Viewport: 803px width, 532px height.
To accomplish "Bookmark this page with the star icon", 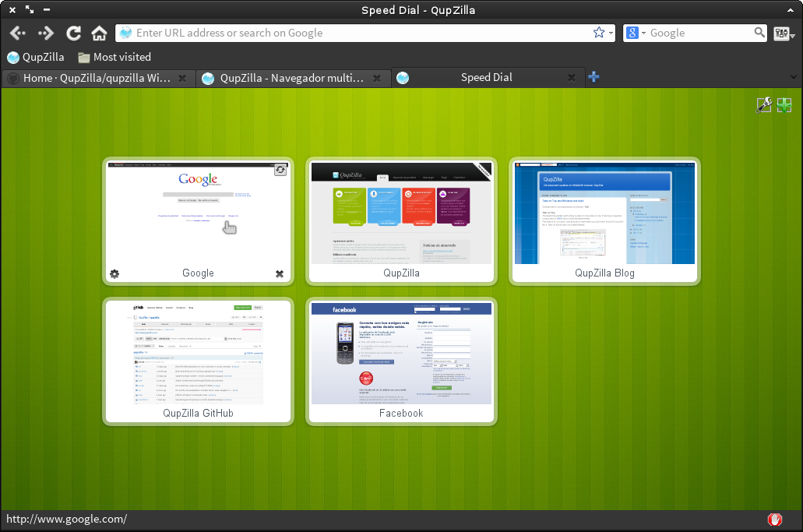I will [x=599, y=33].
